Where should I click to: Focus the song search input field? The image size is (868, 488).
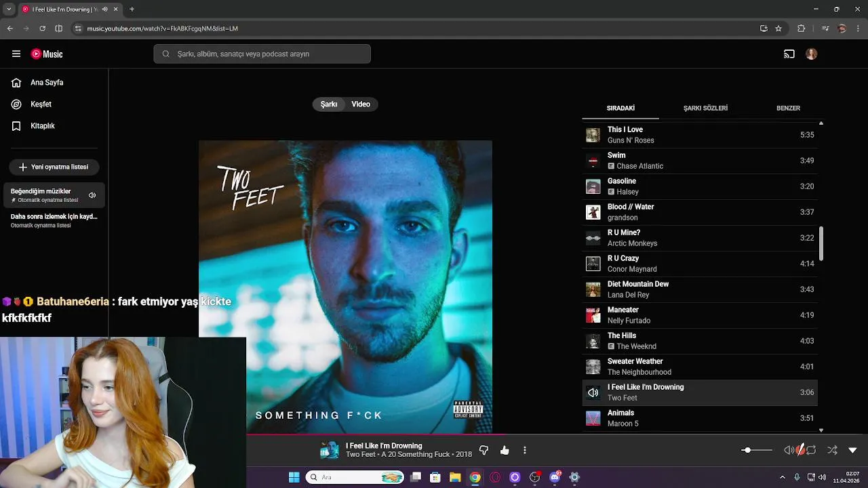coord(262,54)
